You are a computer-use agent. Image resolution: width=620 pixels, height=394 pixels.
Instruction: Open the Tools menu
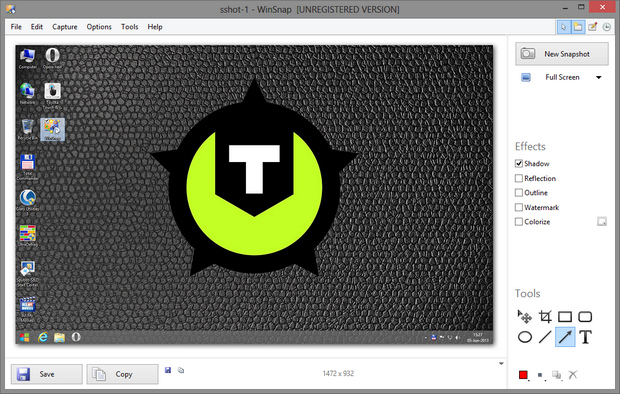(x=130, y=27)
